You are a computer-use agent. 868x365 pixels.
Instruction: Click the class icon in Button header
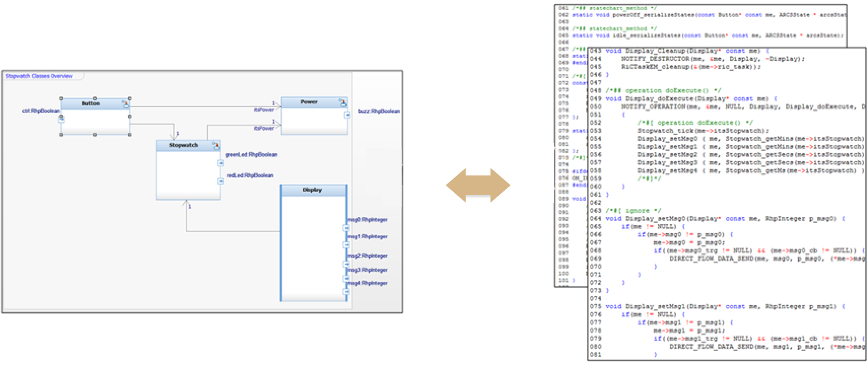125,103
